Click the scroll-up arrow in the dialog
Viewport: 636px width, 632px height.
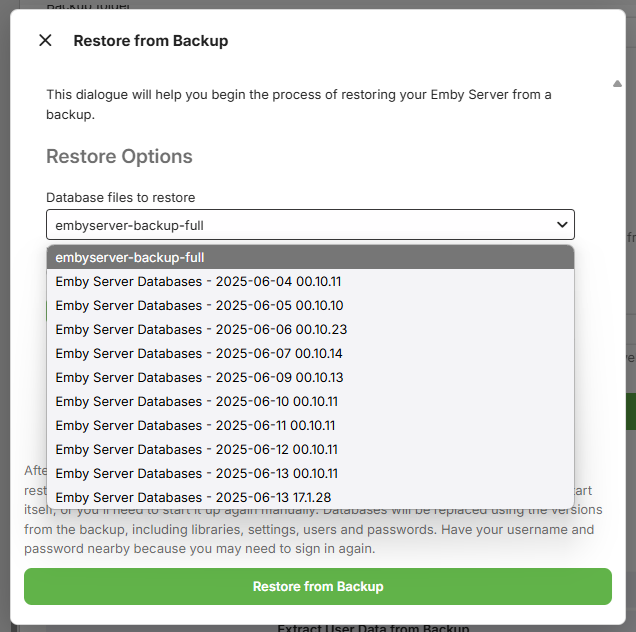point(617,84)
